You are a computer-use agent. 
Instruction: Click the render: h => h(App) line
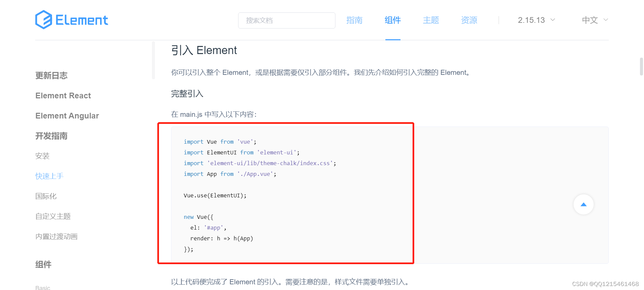click(x=222, y=238)
